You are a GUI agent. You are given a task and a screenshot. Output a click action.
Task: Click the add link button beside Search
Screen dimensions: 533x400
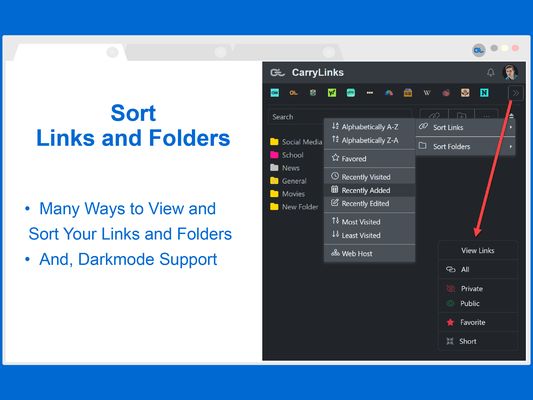point(434,116)
